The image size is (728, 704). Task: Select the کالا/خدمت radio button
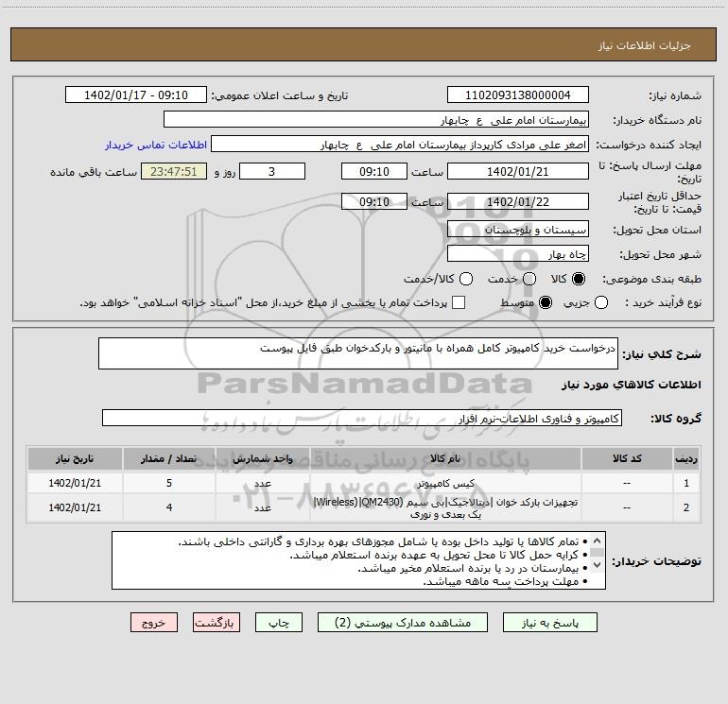(466, 279)
